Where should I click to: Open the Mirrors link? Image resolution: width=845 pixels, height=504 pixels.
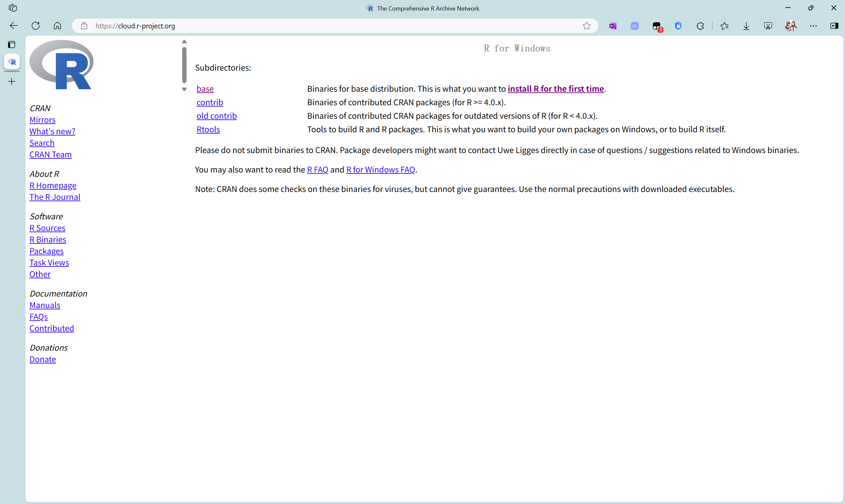pyautogui.click(x=43, y=120)
